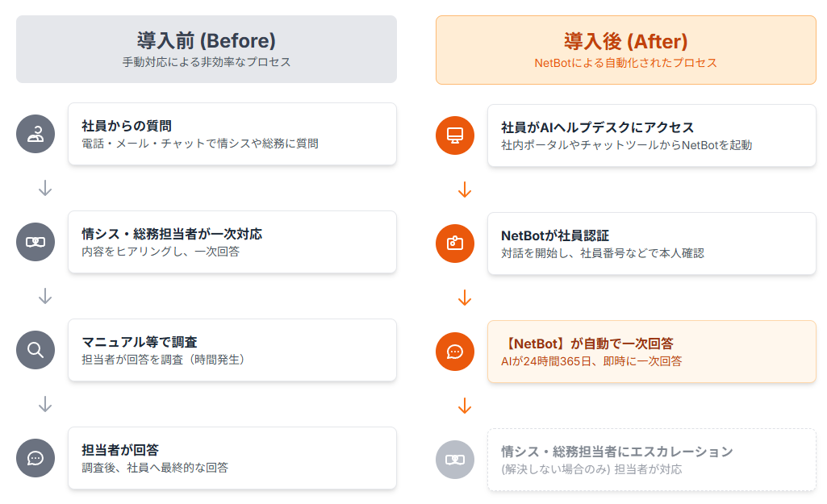Click the person icon beside 社員からの質問
827x504 pixels.
[x=36, y=134]
